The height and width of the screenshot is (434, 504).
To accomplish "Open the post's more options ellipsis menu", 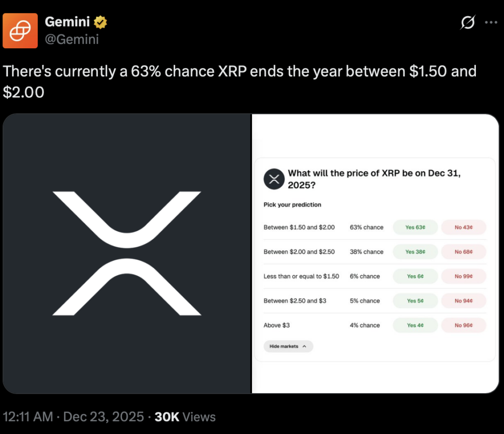I will [491, 23].
